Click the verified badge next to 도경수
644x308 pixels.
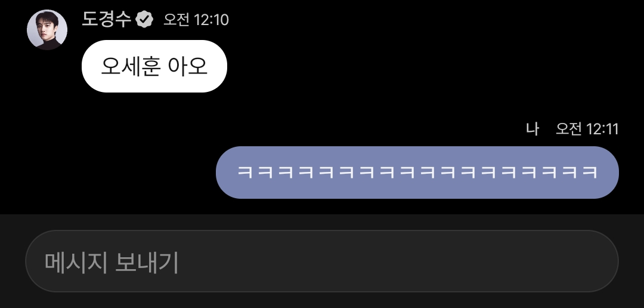coord(144,19)
